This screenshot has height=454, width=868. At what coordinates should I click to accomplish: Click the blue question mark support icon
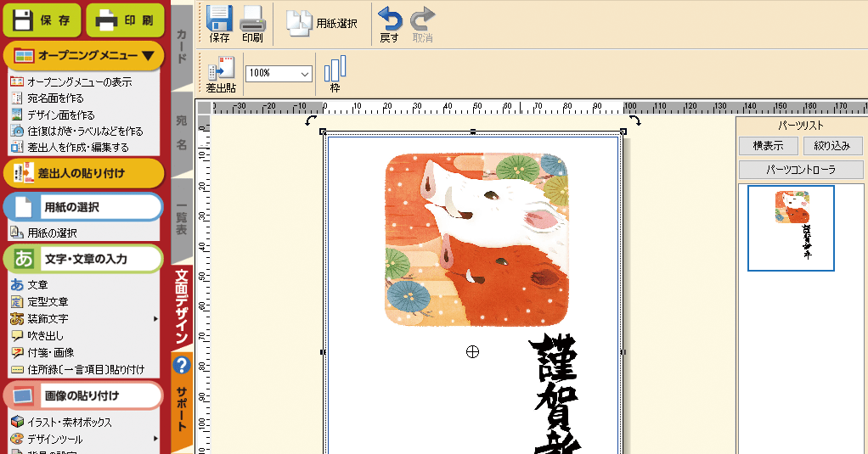(x=182, y=366)
